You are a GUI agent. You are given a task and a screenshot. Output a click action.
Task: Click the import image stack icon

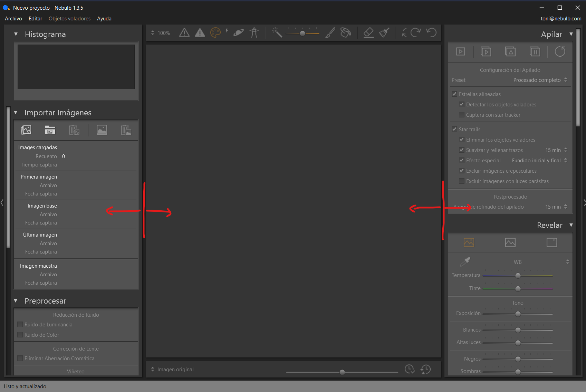26,130
